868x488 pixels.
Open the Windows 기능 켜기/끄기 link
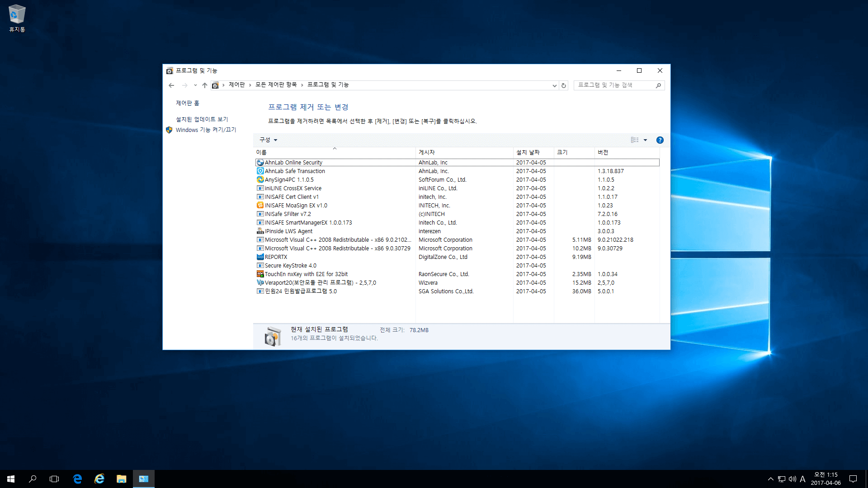pyautogui.click(x=206, y=130)
